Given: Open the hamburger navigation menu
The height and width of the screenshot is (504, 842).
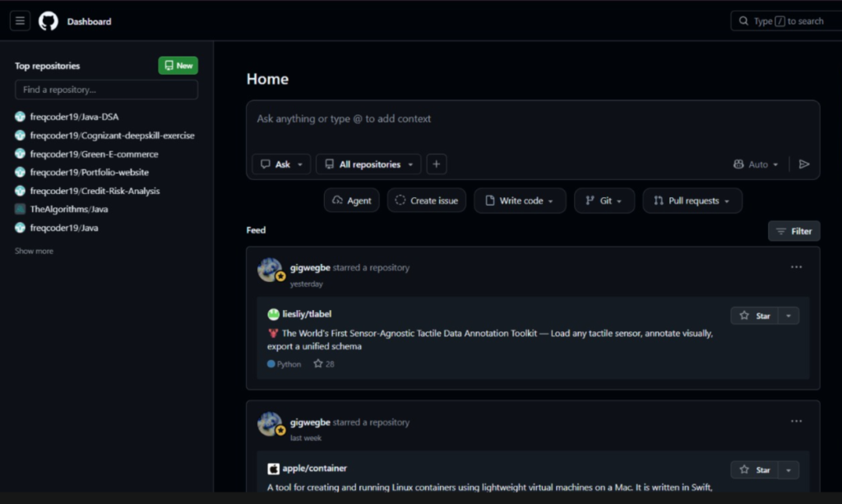Looking at the screenshot, I should [x=20, y=21].
